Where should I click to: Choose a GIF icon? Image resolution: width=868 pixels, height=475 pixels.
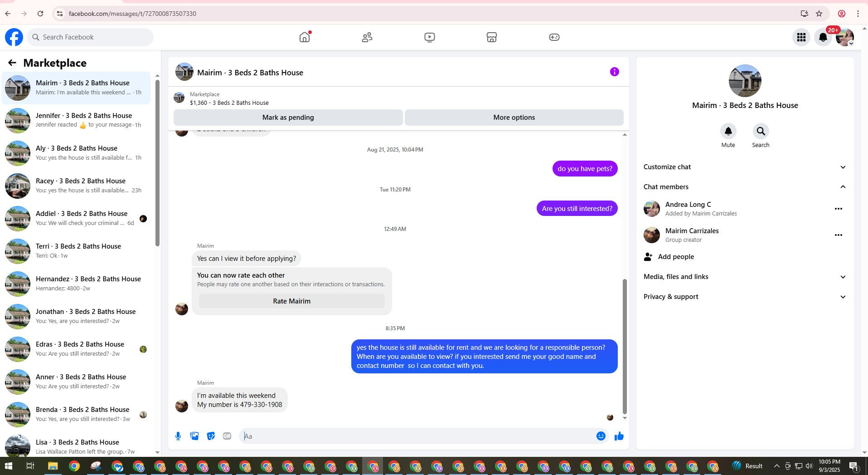pos(227,436)
